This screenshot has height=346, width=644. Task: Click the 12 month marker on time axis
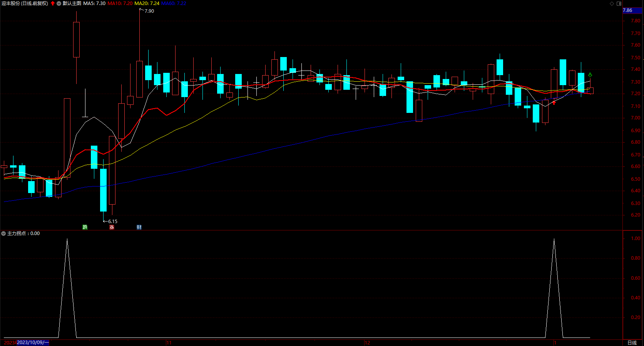pos(367,343)
